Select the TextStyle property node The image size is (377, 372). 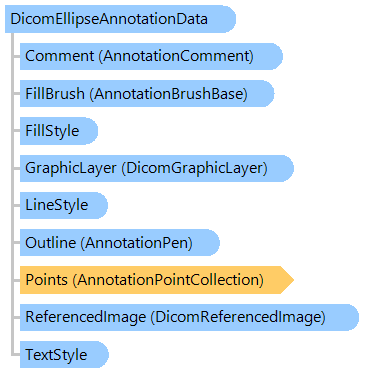(64, 354)
